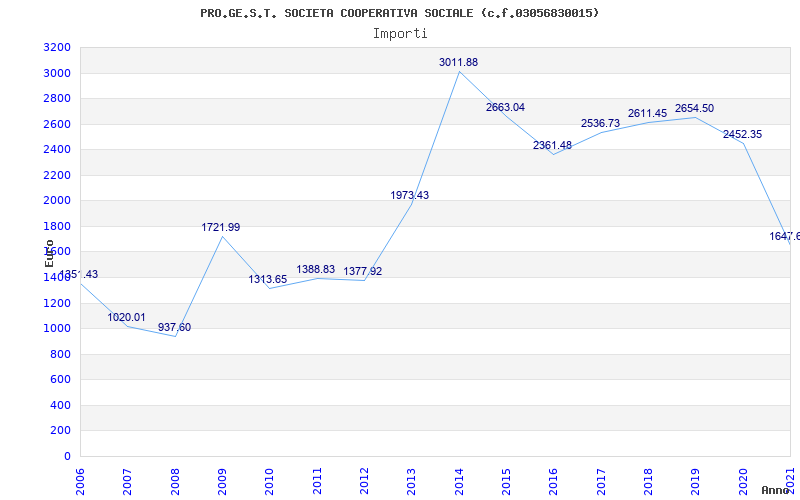Click the Anno x-axis title
This screenshot has height=500, width=800.
pyautogui.click(x=776, y=490)
